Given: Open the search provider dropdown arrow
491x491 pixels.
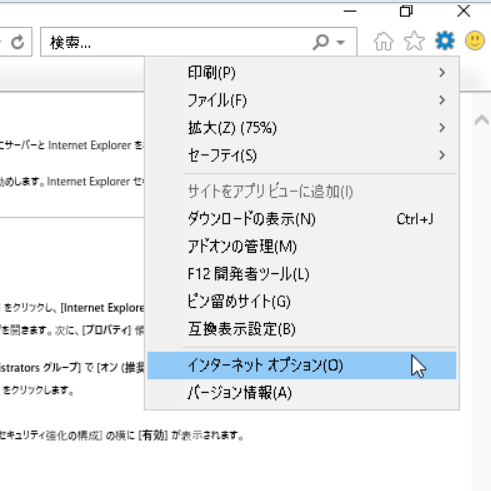Looking at the screenshot, I should coord(341,43).
